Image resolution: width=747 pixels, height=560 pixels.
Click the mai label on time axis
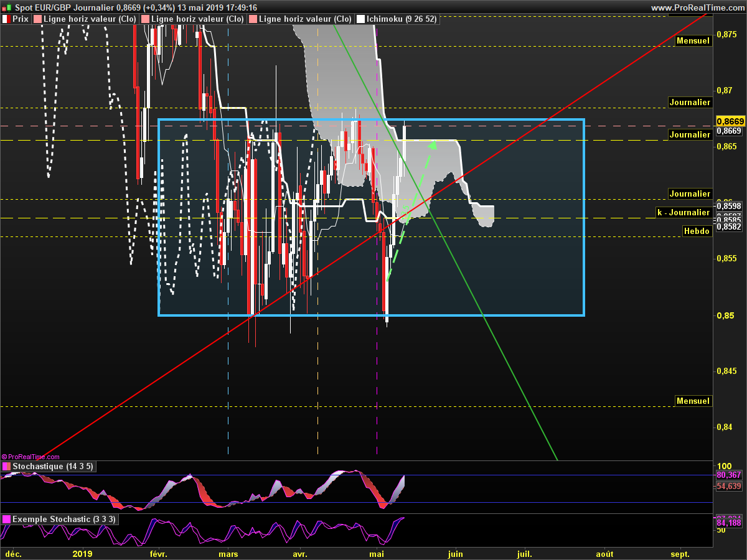click(376, 554)
